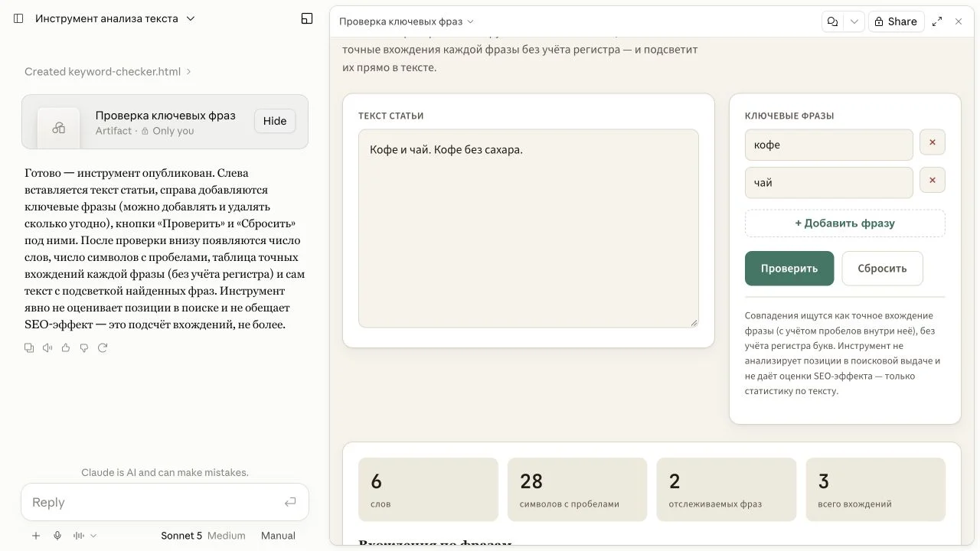
Task: Retry the response with the refresh icon
Action: tap(103, 347)
